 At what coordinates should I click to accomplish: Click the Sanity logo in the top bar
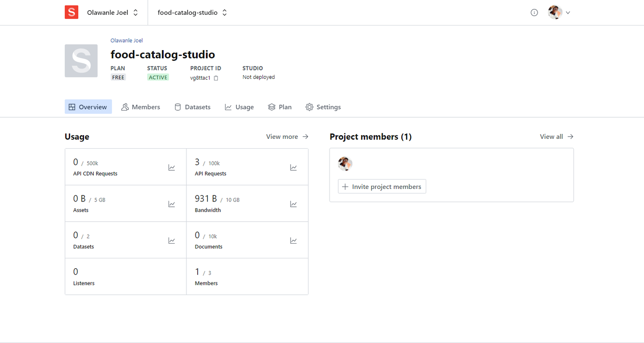(x=72, y=12)
